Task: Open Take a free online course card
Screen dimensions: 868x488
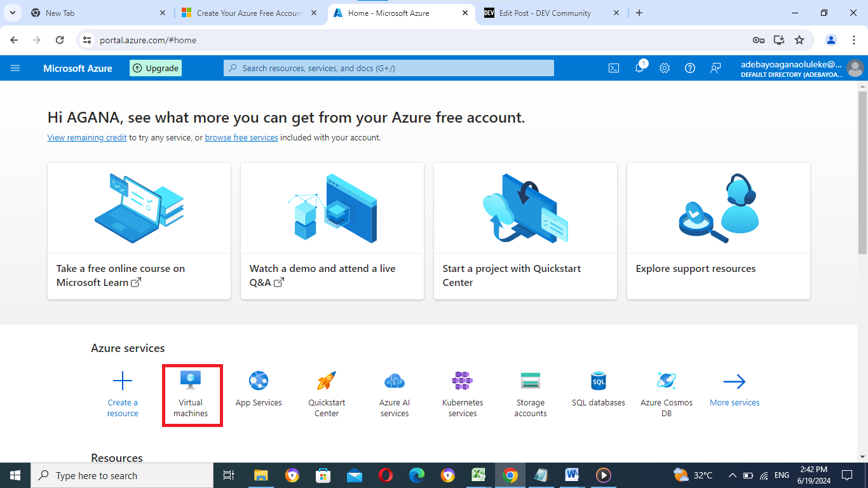Action: tap(139, 231)
